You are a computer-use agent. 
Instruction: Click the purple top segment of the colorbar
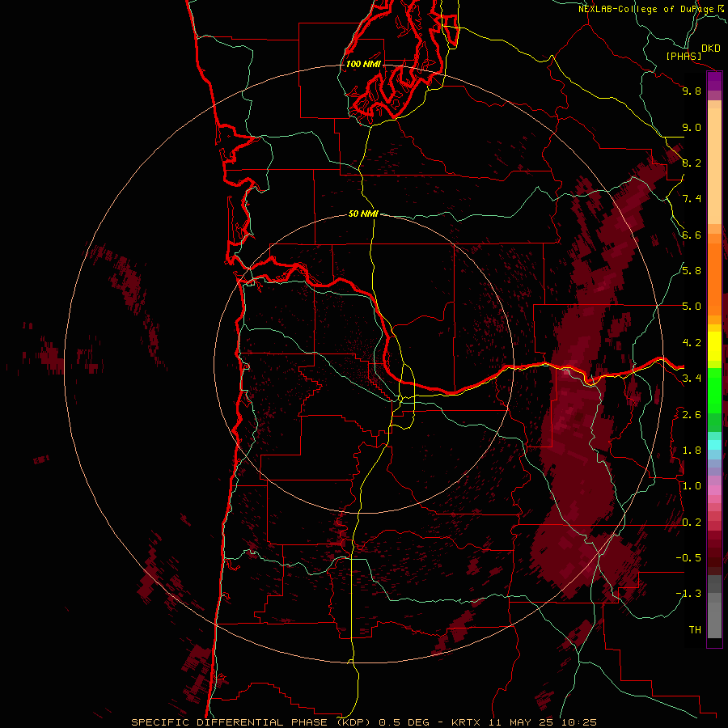click(x=714, y=82)
